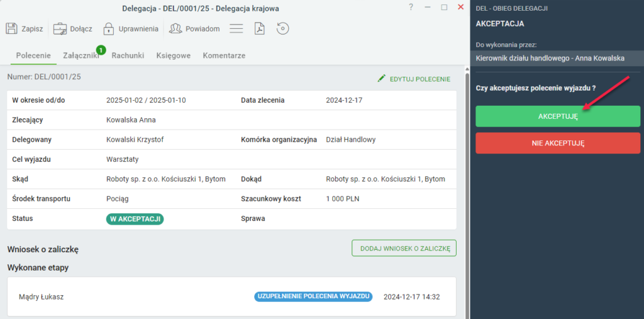Click the Dołącz briefcase icon
644x319 pixels.
point(60,29)
